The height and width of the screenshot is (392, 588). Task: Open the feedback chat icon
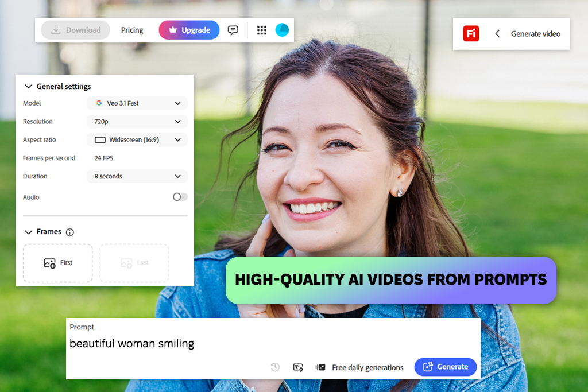[x=233, y=30]
